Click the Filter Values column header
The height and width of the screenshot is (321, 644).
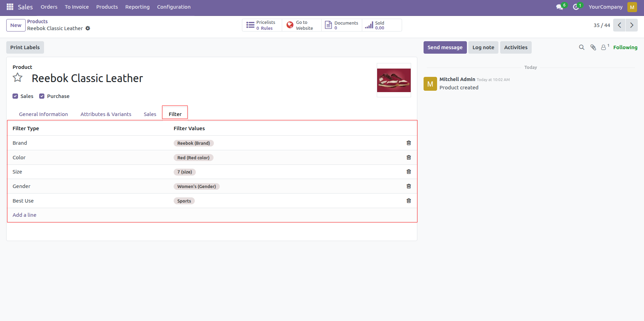coord(189,128)
